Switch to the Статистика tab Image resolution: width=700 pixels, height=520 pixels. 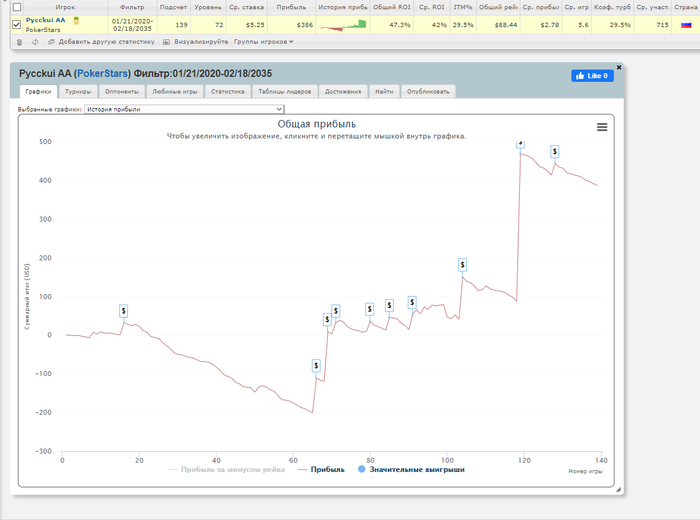click(x=228, y=92)
